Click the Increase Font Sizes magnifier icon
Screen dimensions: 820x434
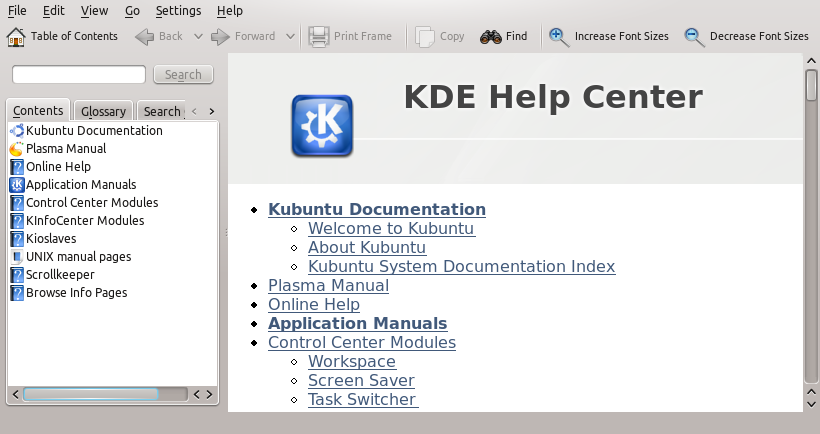coord(559,37)
